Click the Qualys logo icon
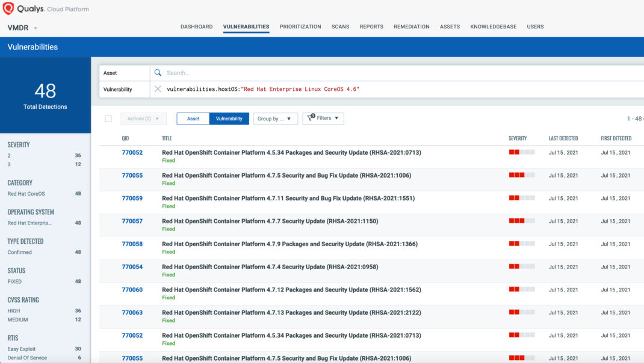 click(10, 8)
